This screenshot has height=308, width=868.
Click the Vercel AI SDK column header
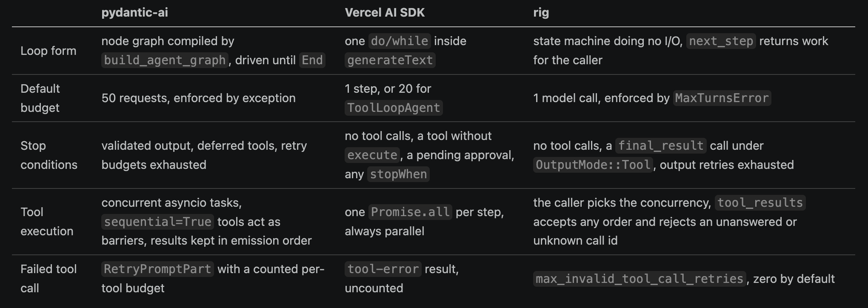[385, 13]
